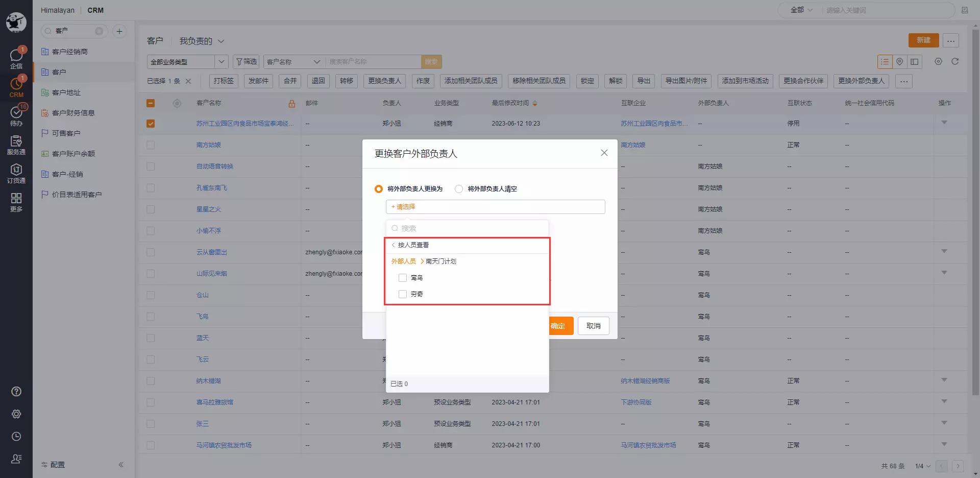Open the 待办 to-do icon
The height and width of the screenshot is (478, 980).
point(16,115)
